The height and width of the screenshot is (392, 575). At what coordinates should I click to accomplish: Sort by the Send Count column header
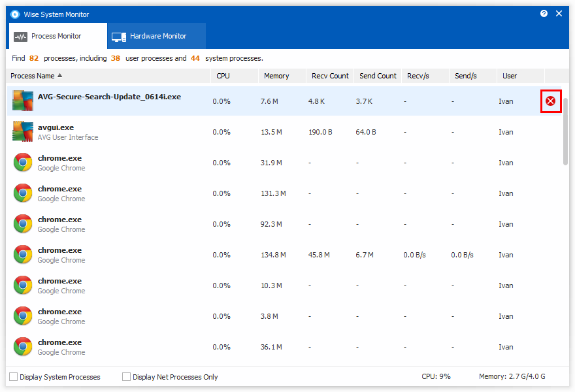(x=378, y=76)
